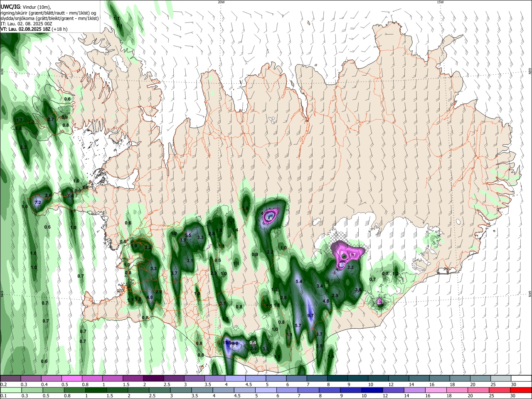Click the dark navy blue swatch in rain legend

coord(371,390)
